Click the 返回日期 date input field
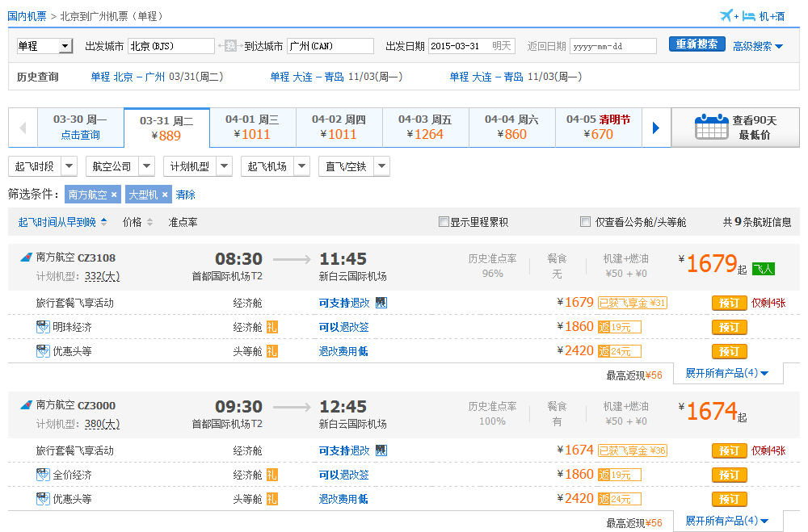808x532 pixels. point(612,46)
